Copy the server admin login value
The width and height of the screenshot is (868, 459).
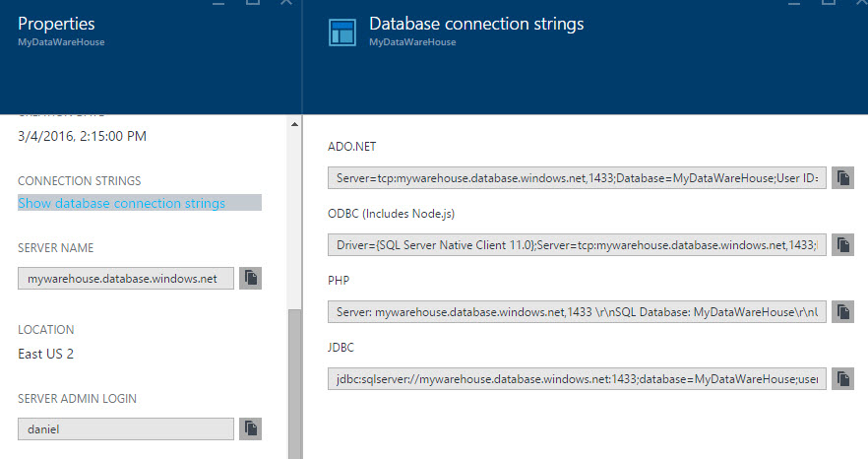click(251, 428)
